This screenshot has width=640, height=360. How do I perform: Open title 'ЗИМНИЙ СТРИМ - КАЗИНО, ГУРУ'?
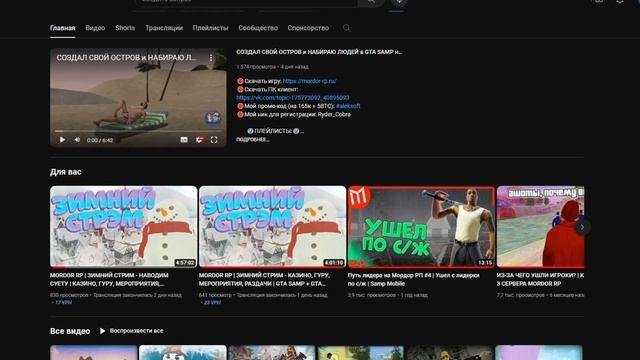tap(264, 280)
